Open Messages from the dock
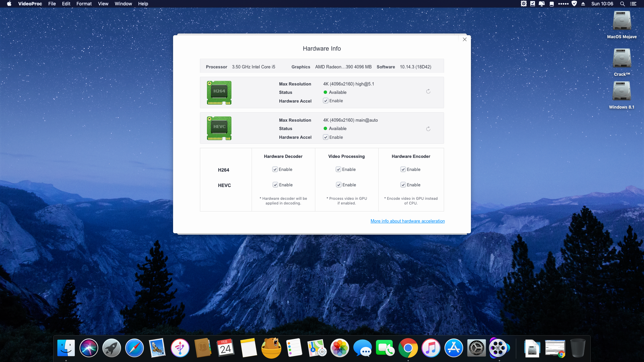Viewport: 644px width, 362px height. tap(363, 348)
